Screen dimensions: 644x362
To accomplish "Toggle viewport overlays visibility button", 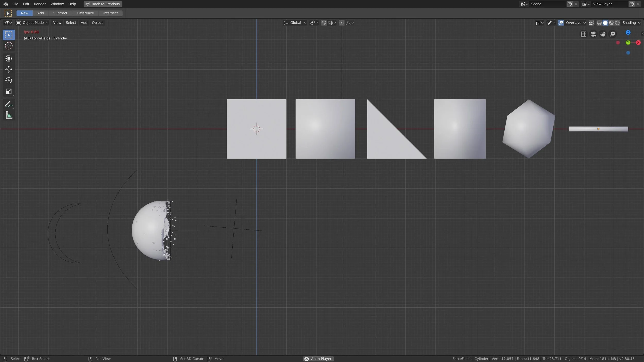I will 561,23.
